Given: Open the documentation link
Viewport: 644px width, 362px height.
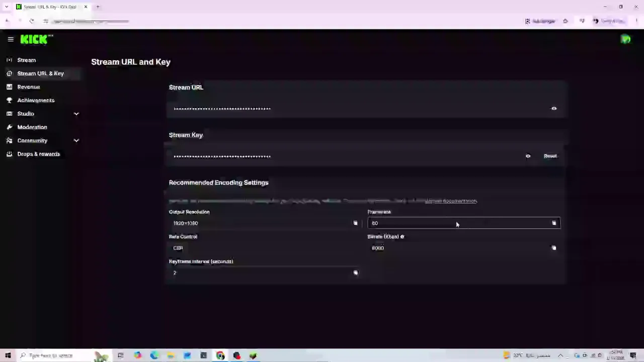Looking at the screenshot, I should point(451,201).
